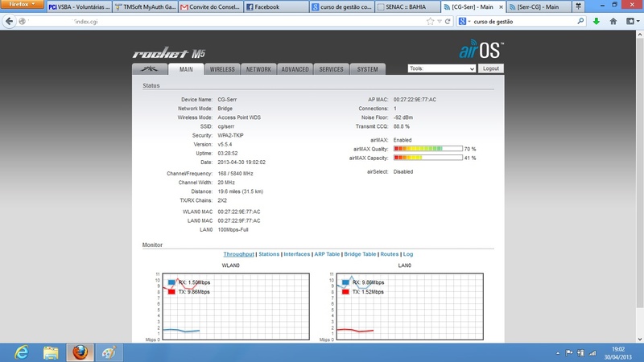Click the red TX legend swatch in LAN0
Viewport: 644px width, 362px height.
345,292
